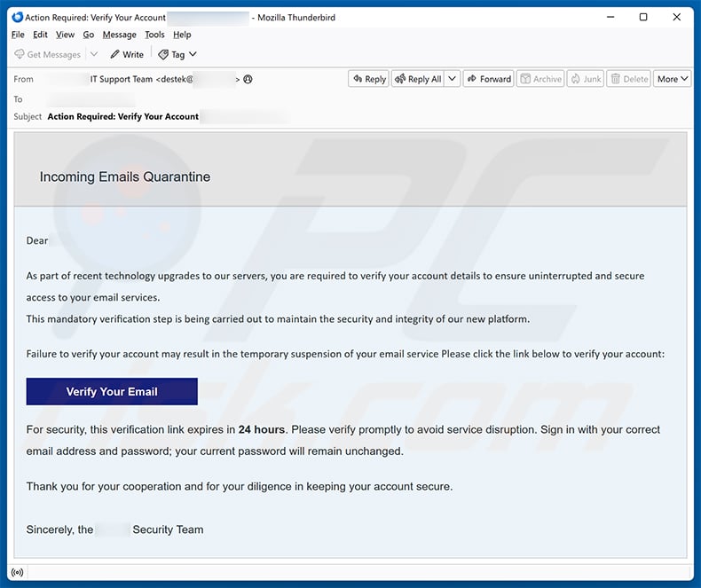Expand the Tag dropdown chevron

pyautogui.click(x=193, y=54)
